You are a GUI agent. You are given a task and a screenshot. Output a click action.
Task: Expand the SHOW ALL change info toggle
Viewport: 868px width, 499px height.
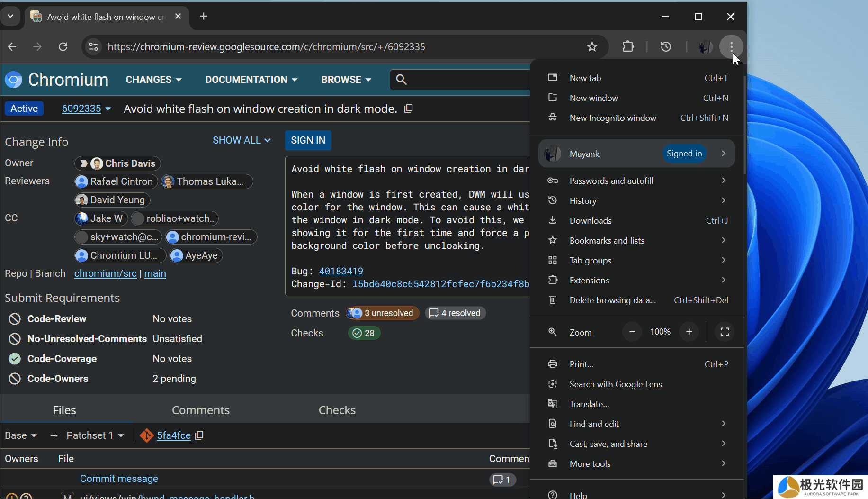242,140
